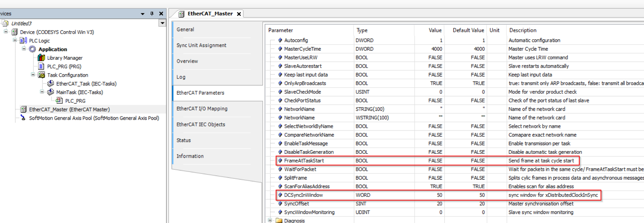Image resolution: width=644 pixels, height=223 pixels.
Task: Select the PLC_PRG (PRG) document icon
Action: click(42, 67)
